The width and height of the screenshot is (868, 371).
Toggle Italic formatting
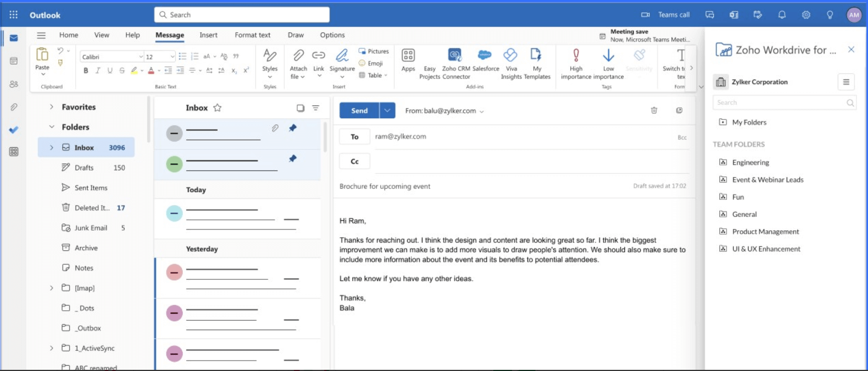point(98,70)
